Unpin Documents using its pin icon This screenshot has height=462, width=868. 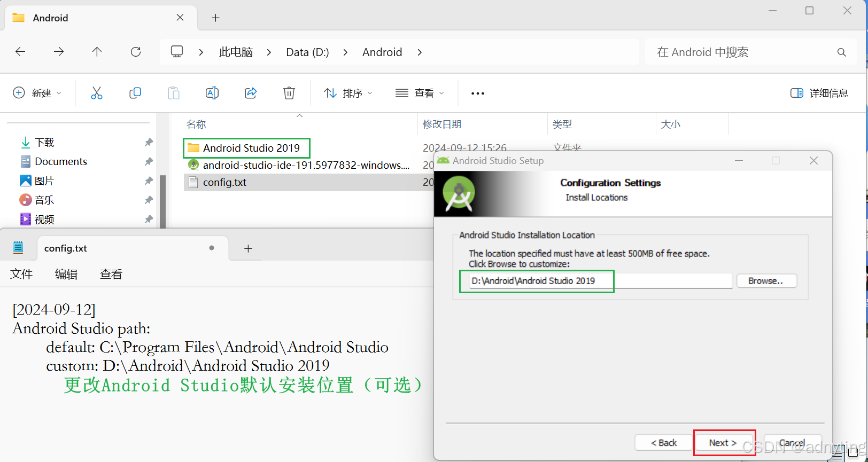click(149, 161)
